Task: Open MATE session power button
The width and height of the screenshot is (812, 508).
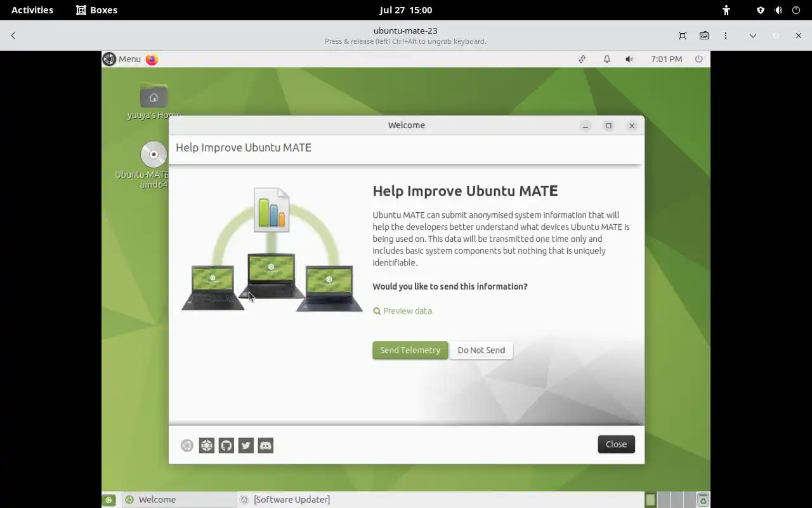Action: (699, 59)
